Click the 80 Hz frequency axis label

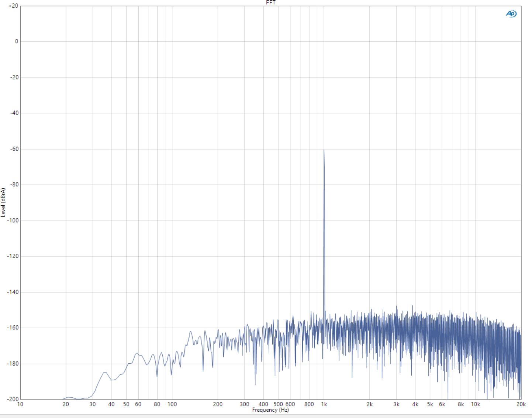pyautogui.click(x=157, y=404)
